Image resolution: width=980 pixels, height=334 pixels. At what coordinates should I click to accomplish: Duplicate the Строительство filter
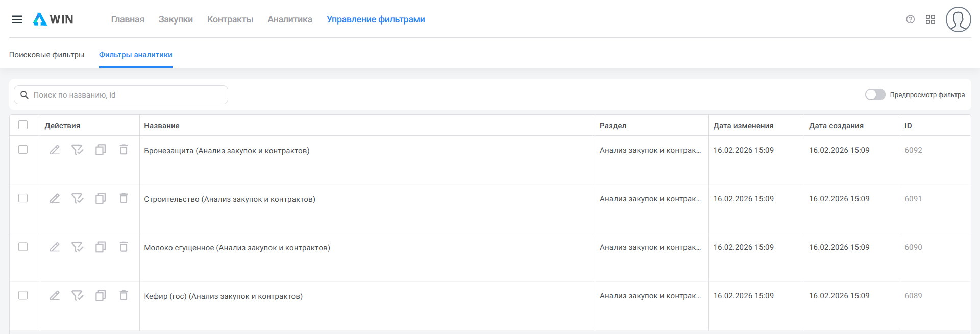coord(101,198)
